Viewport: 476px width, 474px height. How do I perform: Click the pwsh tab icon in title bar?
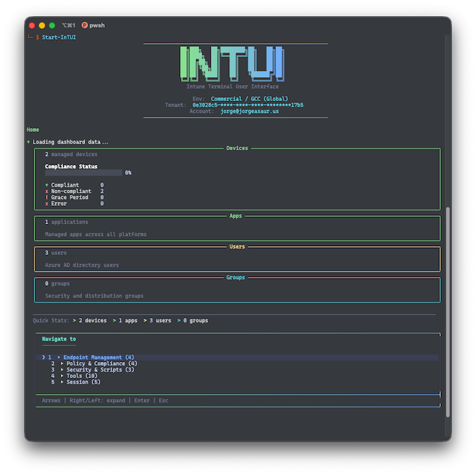pos(85,25)
